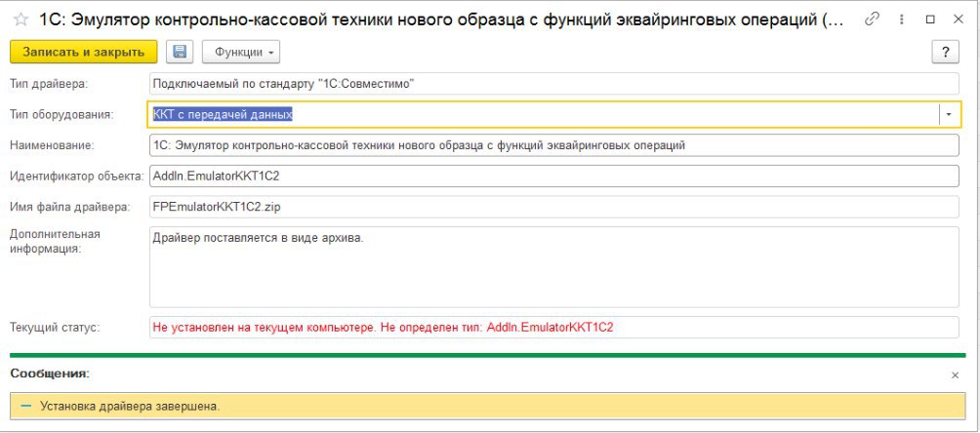Viewport: 980px width, 433px height.
Task: Click the window title text
Action: pos(441,20)
